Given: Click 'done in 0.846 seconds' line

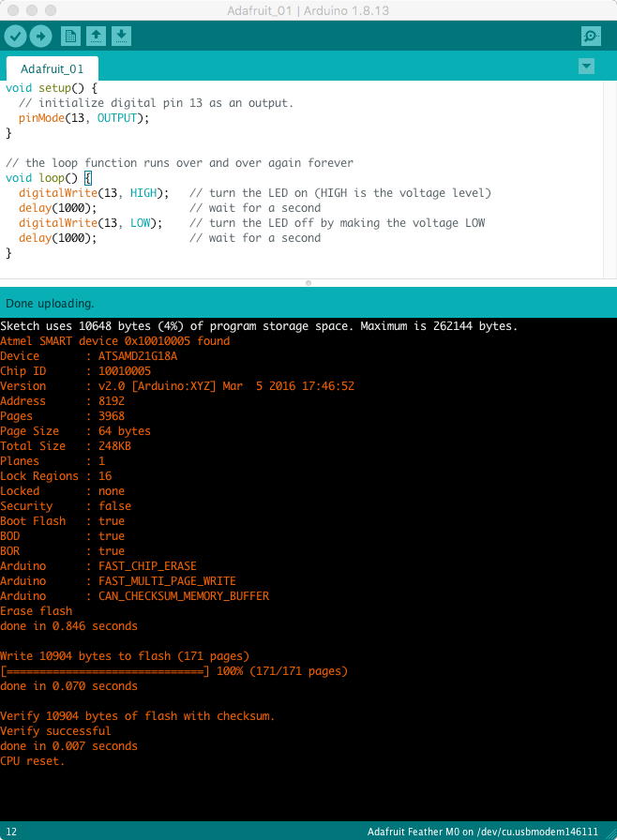Looking at the screenshot, I should [68, 625].
